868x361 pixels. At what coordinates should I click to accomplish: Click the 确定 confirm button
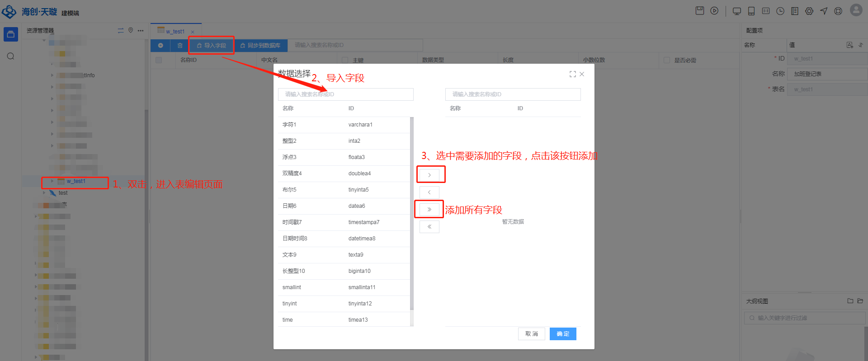click(562, 334)
